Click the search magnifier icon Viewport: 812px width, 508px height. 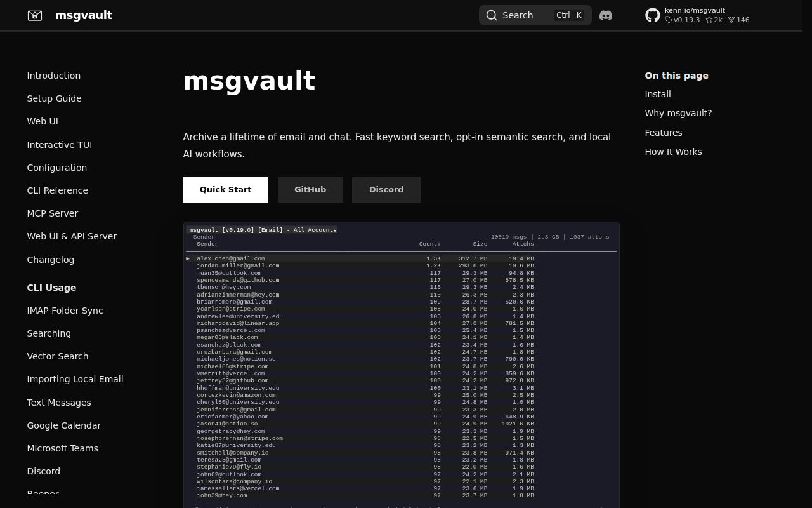[x=492, y=15]
